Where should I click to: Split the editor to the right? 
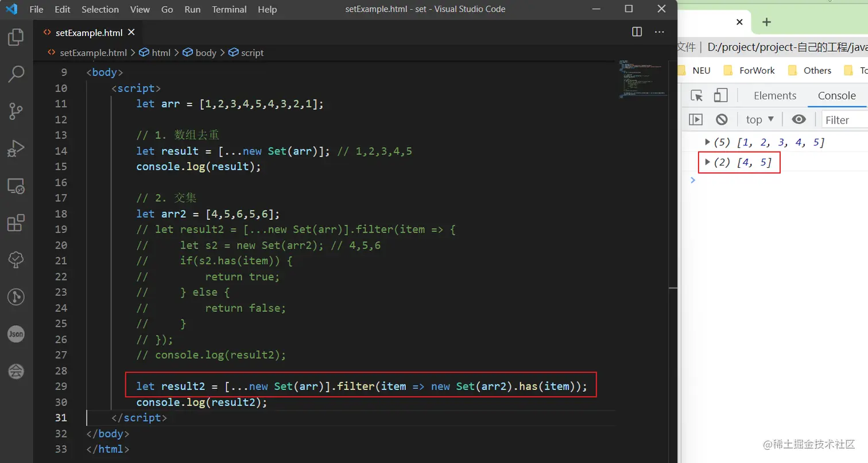point(637,32)
